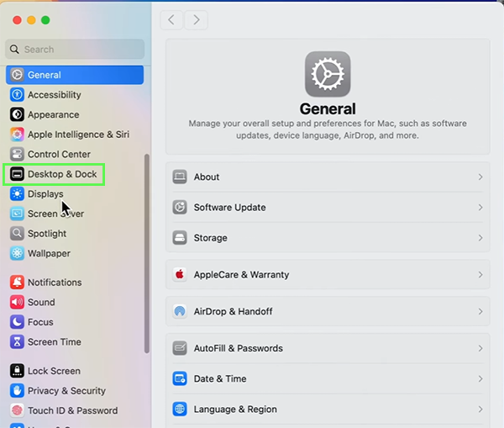Open the AirDrop & Handoff text
The width and height of the screenshot is (504, 428).
tap(233, 311)
